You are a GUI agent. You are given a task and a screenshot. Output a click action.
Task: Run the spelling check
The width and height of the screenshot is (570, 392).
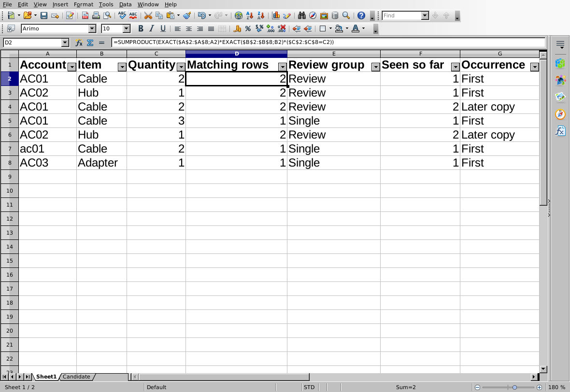pyautogui.click(x=122, y=15)
